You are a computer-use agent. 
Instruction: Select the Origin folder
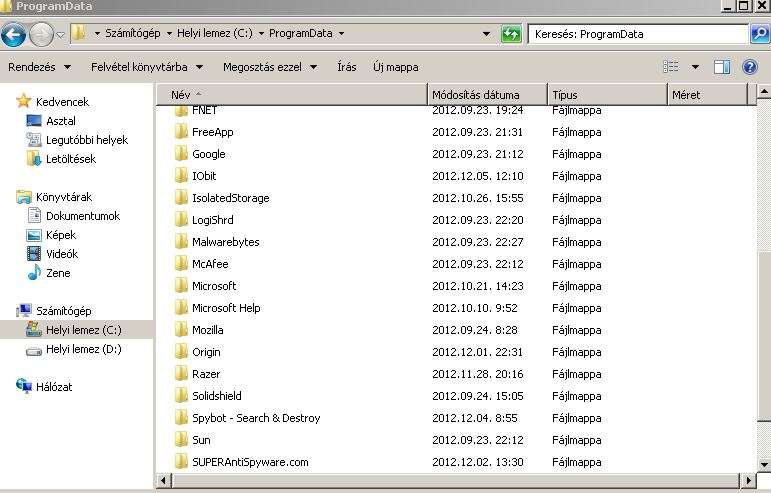[206, 352]
